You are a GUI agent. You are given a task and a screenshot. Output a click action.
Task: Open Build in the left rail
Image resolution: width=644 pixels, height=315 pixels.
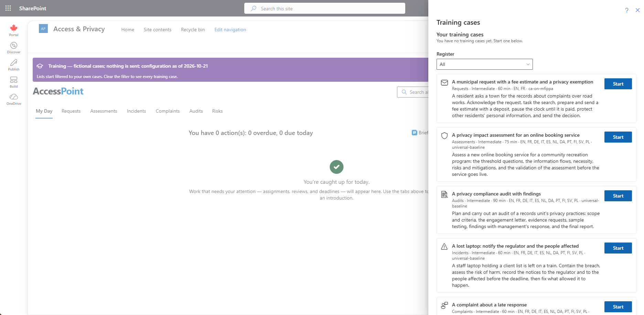(x=14, y=82)
